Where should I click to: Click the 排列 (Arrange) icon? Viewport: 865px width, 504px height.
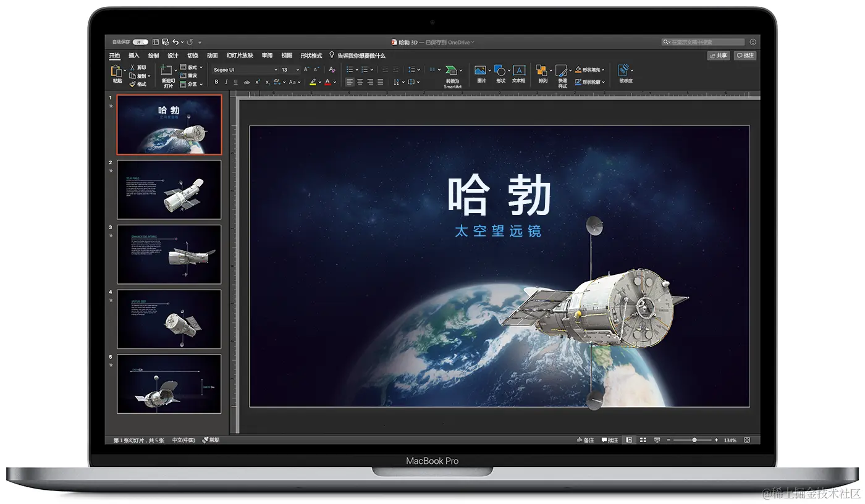click(x=542, y=70)
